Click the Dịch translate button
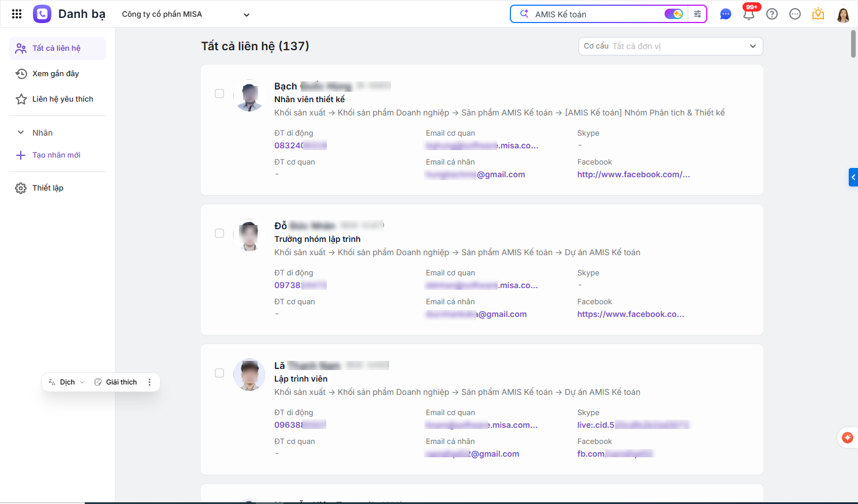Image resolution: width=858 pixels, height=504 pixels. coord(67,382)
